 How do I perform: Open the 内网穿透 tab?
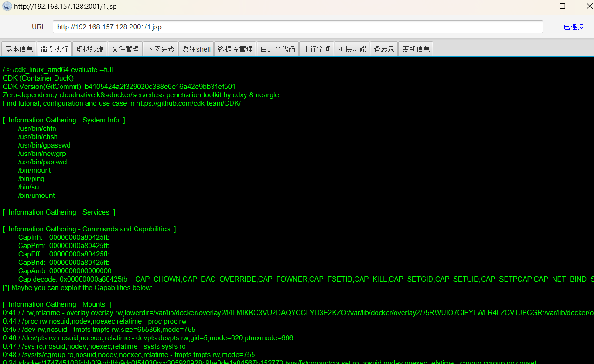point(161,49)
